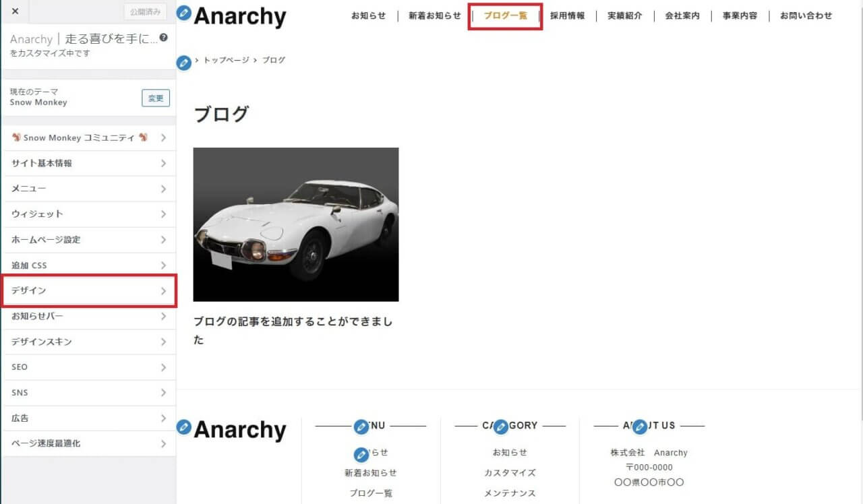
Task: Click the edit pencil over footer お知らせ menu link
Action: (361, 454)
